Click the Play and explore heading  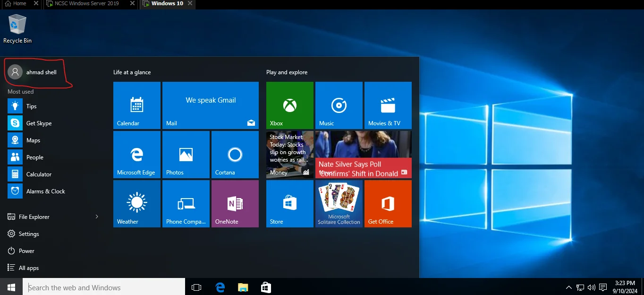287,72
